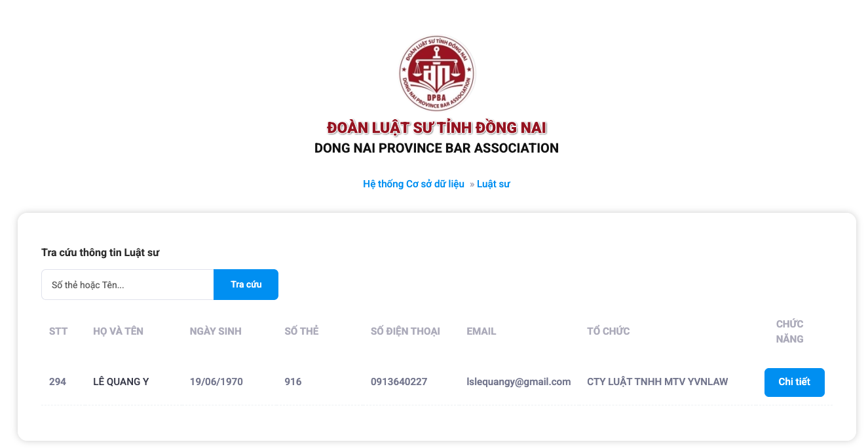Viewport: 868px width, 448px height.
Task: Open details with the Chi tiết button
Action: click(794, 382)
